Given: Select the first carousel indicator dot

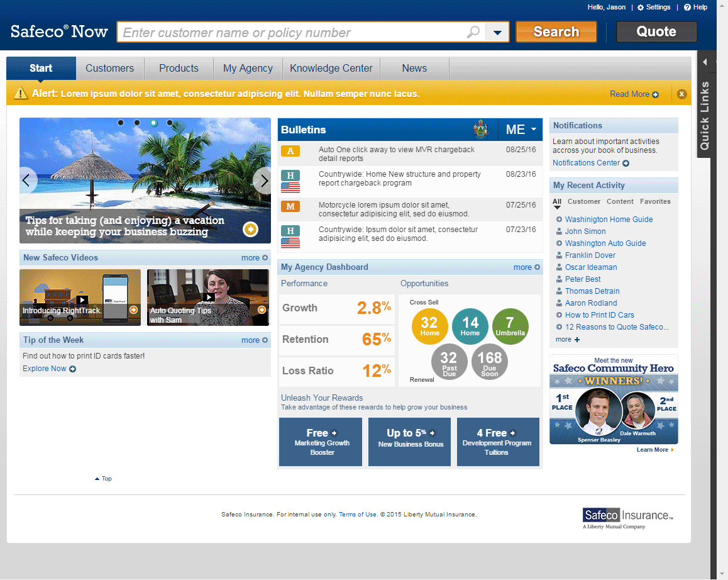Looking at the screenshot, I should point(121,123).
